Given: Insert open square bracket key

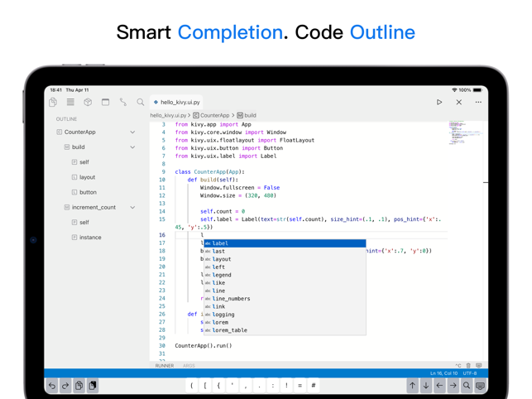Looking at the screenshot, I should click(205, 386).
